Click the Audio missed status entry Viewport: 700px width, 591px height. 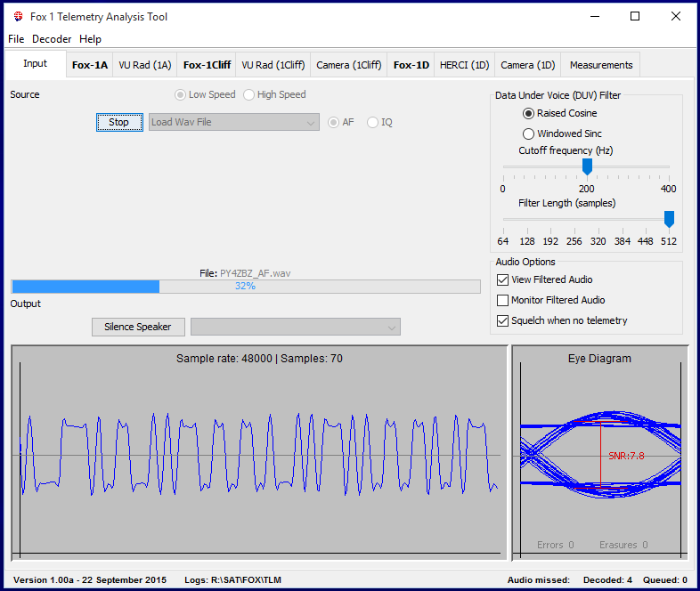pyautogui.click(x=539, y=579)
